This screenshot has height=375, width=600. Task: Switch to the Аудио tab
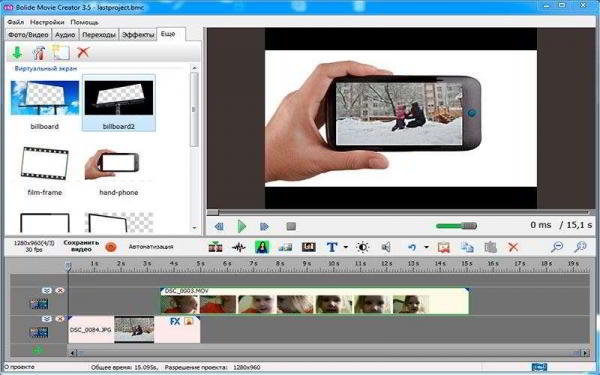click(65, 34)
